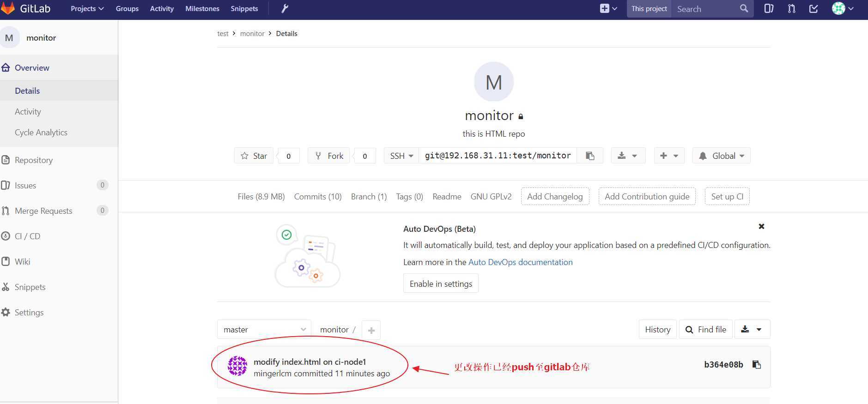The width and height of the screenshot is (868, 404).
Task: Copy commit SHA b364e08b
Action: [757, 365]
